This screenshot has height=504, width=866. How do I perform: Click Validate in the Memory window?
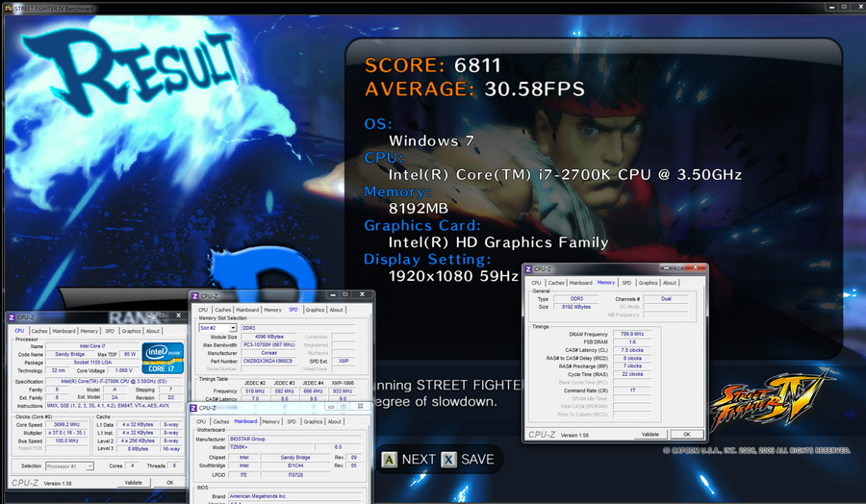(x=650, y=435)
